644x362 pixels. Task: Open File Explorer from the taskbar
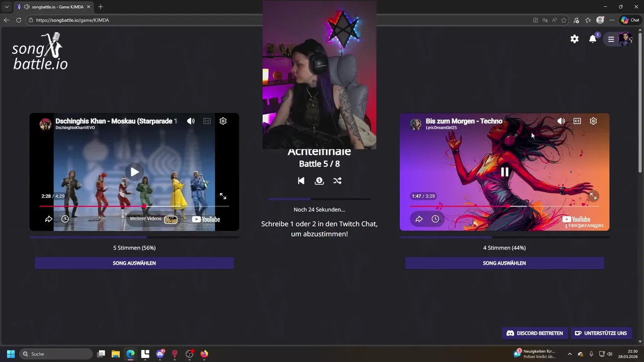[116, 354]
